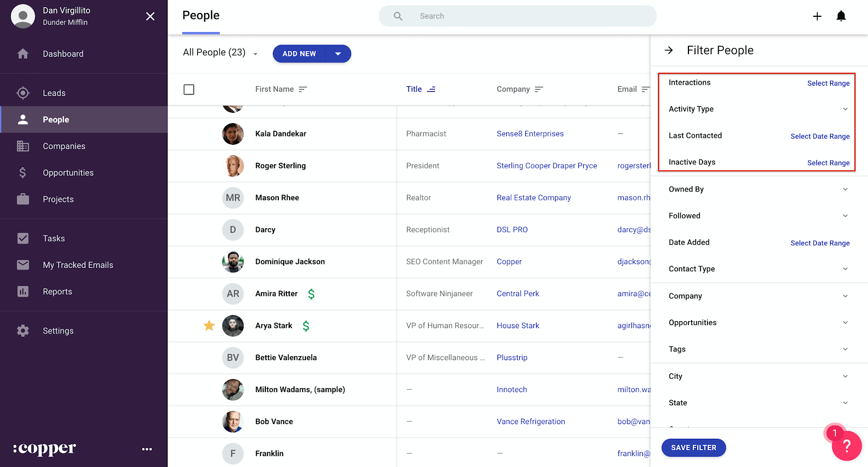This screenshot has width=868, height=467.
Task: Open notifications bell
Action: tap(841, 16)
